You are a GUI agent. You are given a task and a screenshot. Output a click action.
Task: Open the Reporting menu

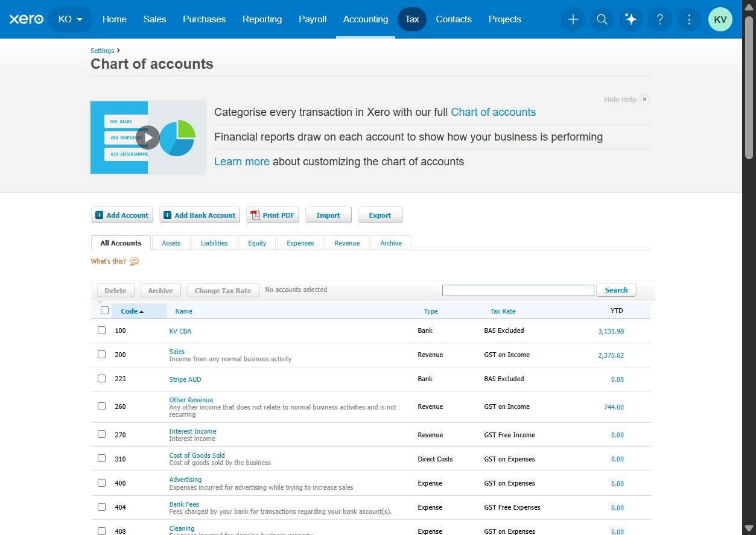262,19
